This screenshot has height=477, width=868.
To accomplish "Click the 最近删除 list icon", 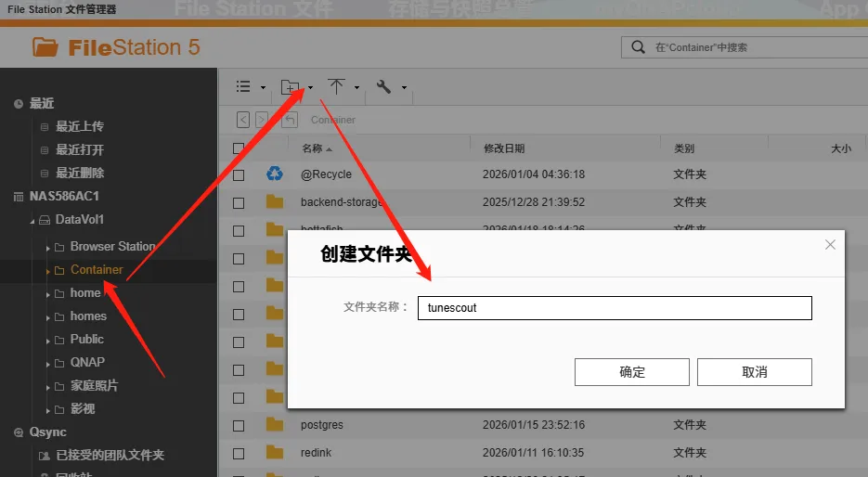I will [x=45, y=174].
